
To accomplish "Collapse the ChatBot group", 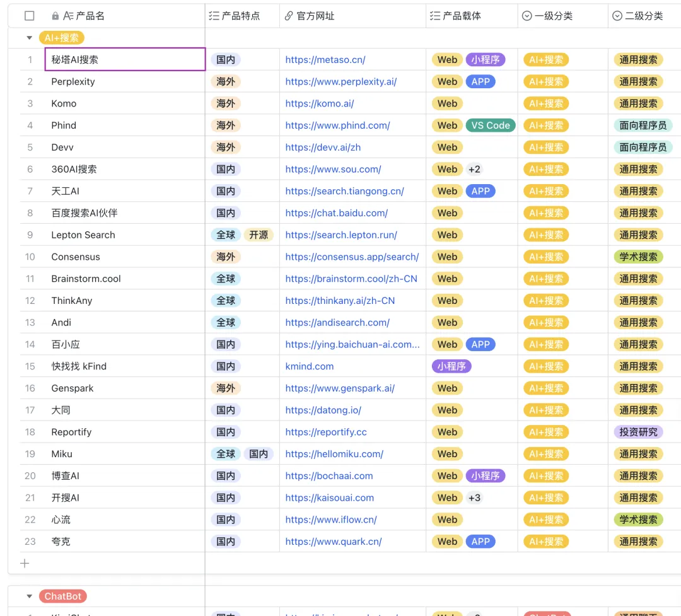I will tap(30, 596).
